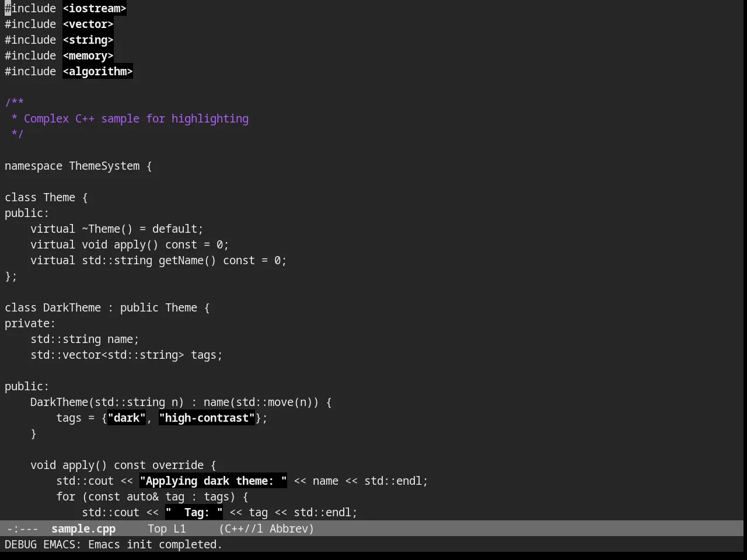Click the Top position indicator in mode line
747x560 pixels.
click(x=158, y=528)
